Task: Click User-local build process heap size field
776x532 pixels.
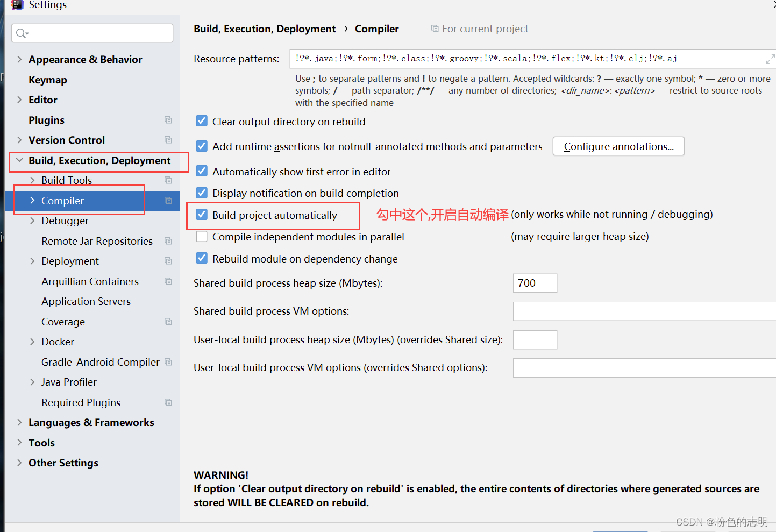Action: pos(535,339)
